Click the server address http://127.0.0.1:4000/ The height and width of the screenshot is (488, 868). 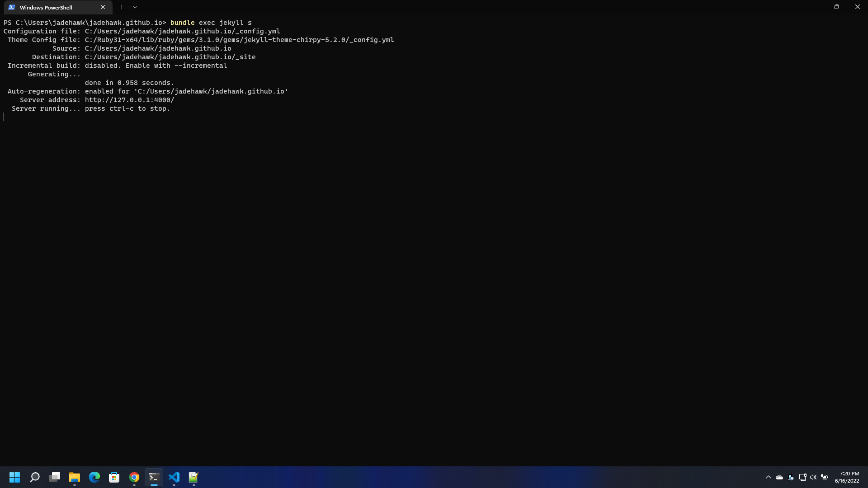tap(129, 100)
